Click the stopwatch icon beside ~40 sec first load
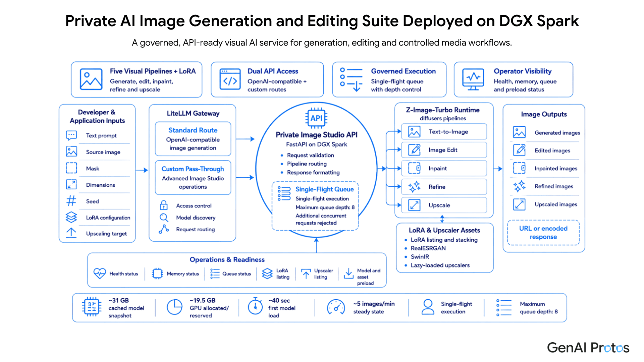Image resolution: width=644 pixels, height=362 pixels. (x=255, y=306)
